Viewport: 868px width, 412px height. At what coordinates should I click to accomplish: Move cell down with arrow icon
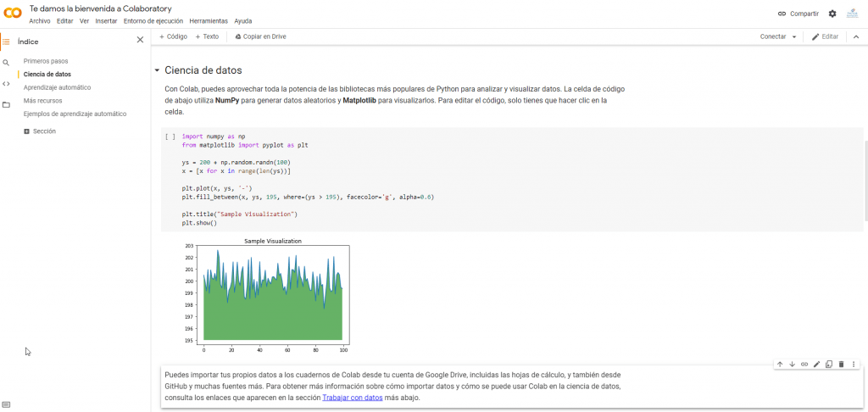(792, 364)
